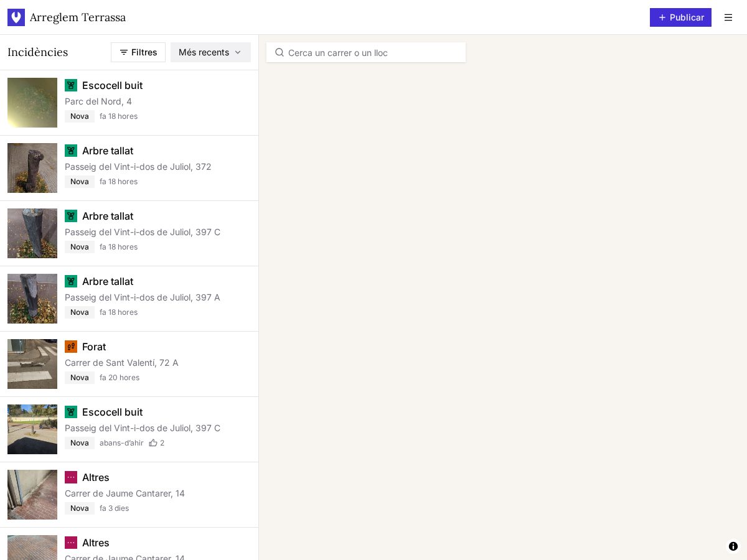Click the orange Forat category icon

[71, 347]
